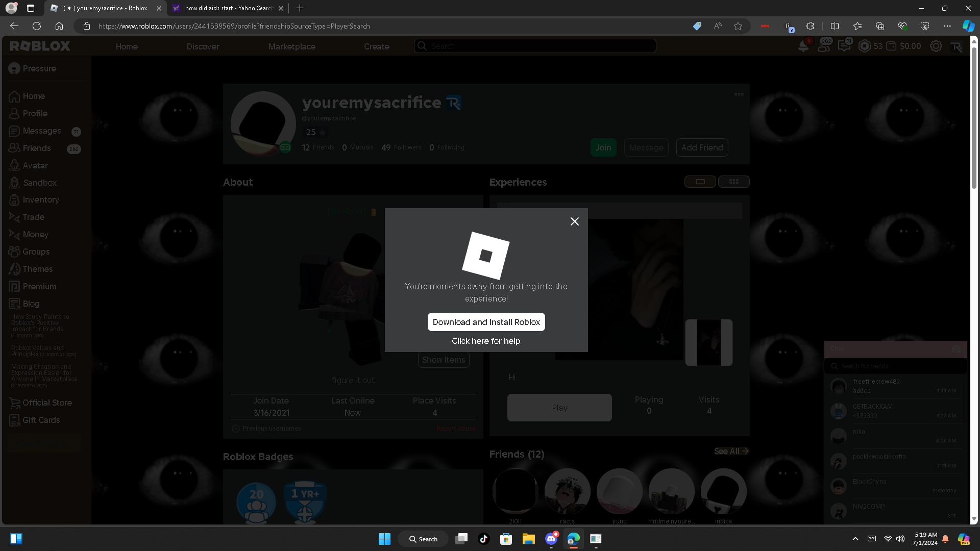Click the browser home button
Viewport: 980px width, 551px height.
tap(59, 26)
